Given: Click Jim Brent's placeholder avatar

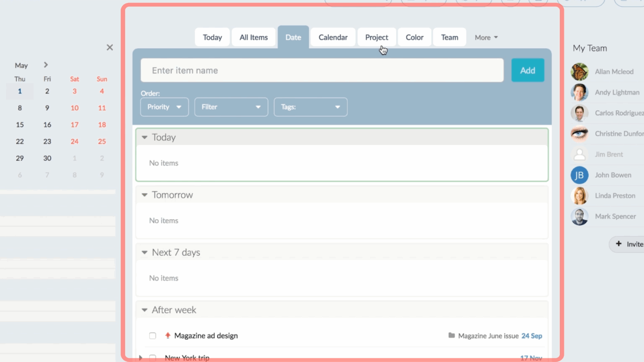Looking at the screenshot, I should [x=580, y=154].
